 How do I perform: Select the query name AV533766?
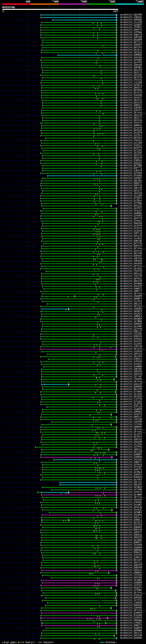(8, 8)
